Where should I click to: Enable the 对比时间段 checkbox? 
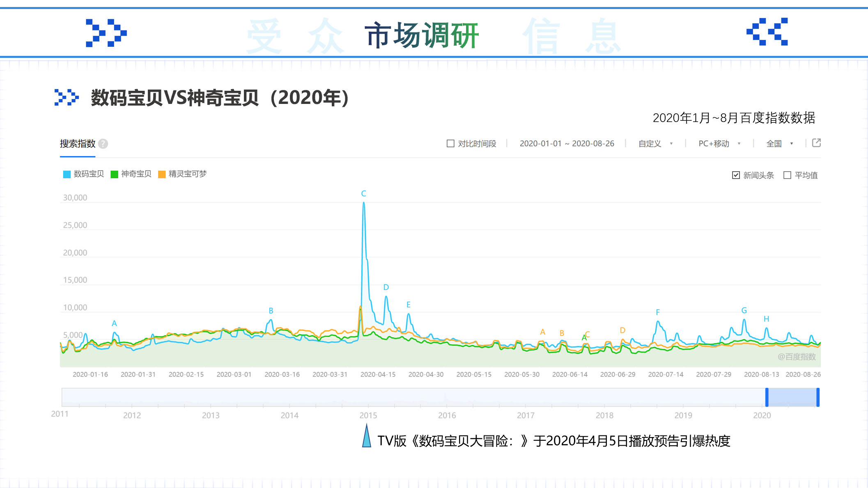pos(450,143)
